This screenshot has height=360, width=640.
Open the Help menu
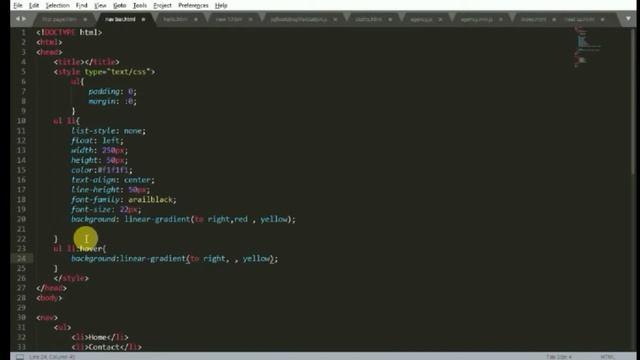[x=221, y=5]
